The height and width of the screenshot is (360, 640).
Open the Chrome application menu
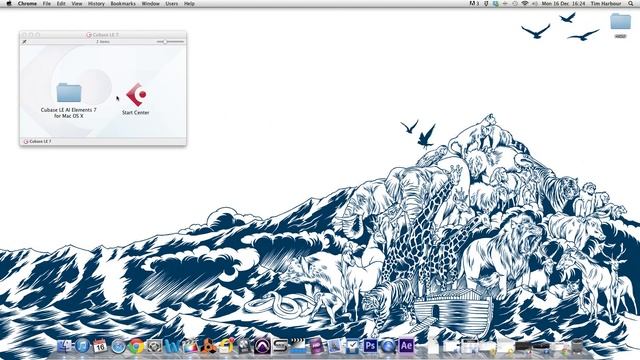click(x=27, y=3)
